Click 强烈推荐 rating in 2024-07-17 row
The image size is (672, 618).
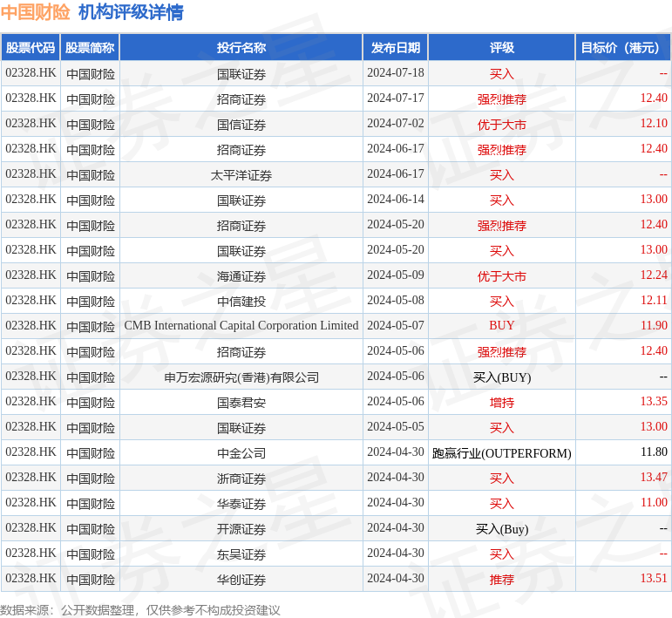[x=502, y=99]
